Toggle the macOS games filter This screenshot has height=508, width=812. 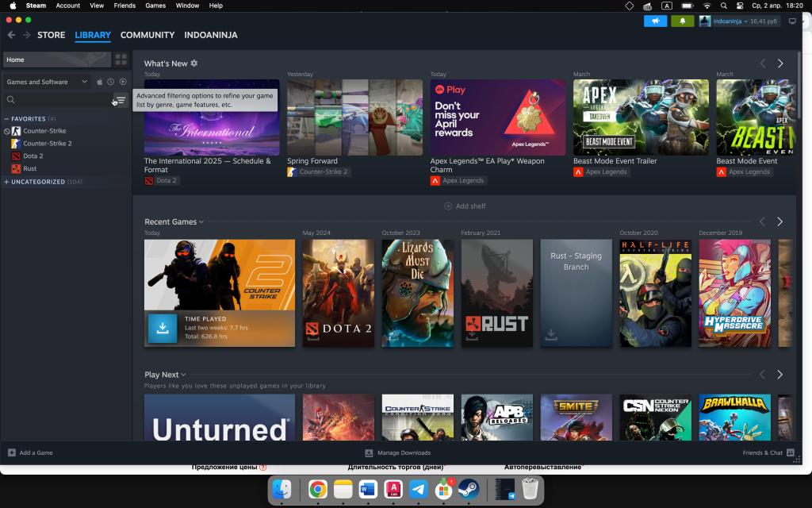[100, 82]
